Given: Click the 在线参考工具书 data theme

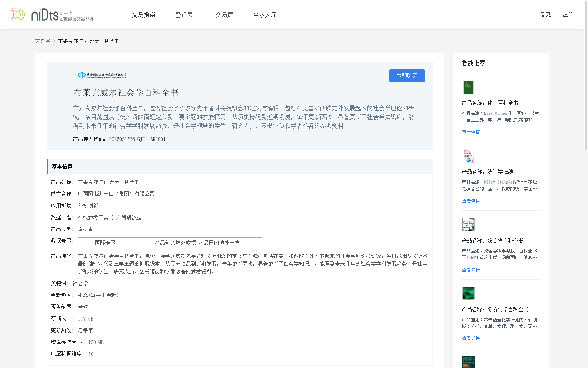Looking at the screenshot, I should click(x=96, y=217).
